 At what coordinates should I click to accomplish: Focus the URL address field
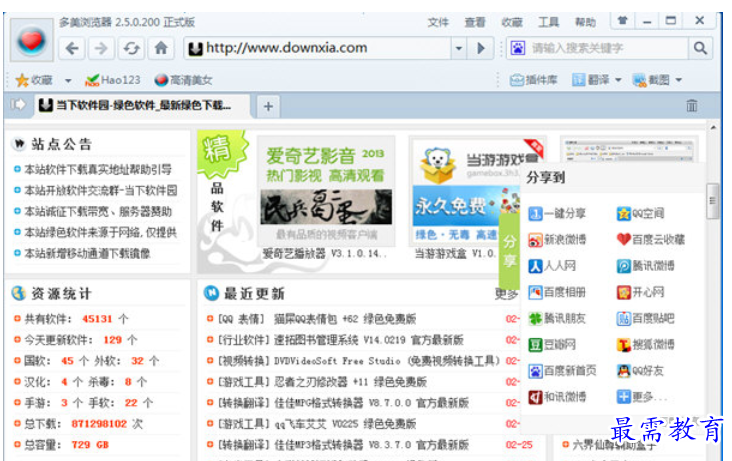[x=317, y=48]
